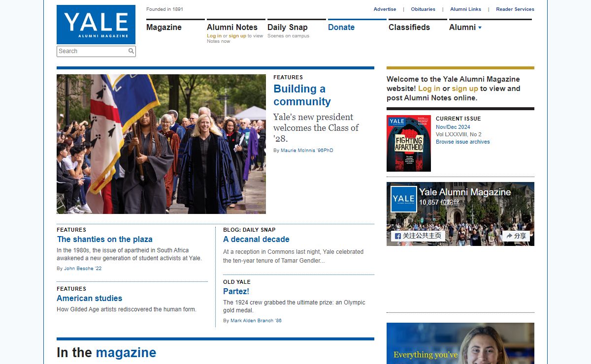This screenshot has width=591, height=364.
Task: Open the Daily Snap menu item
Action: [x=287, y=28]
